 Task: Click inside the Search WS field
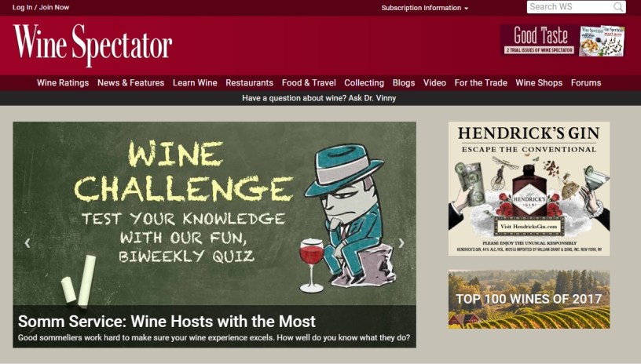pyautogui.click(x=570, y=7)
